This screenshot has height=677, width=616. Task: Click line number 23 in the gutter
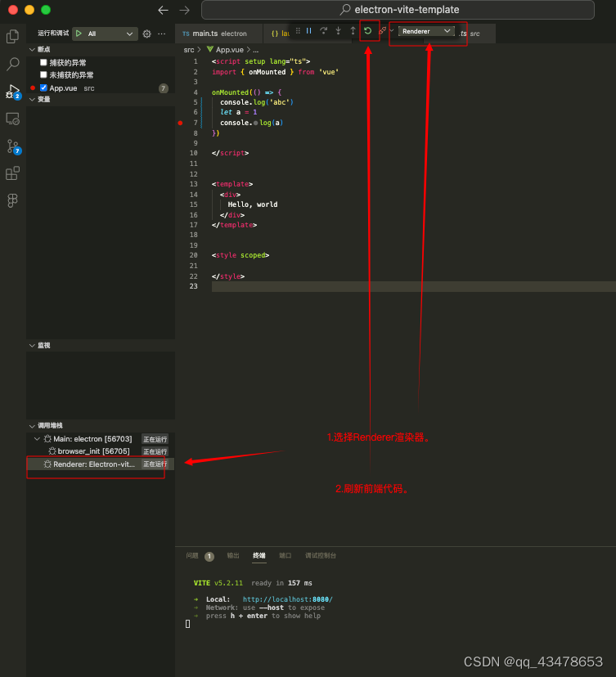click(194, 286)
